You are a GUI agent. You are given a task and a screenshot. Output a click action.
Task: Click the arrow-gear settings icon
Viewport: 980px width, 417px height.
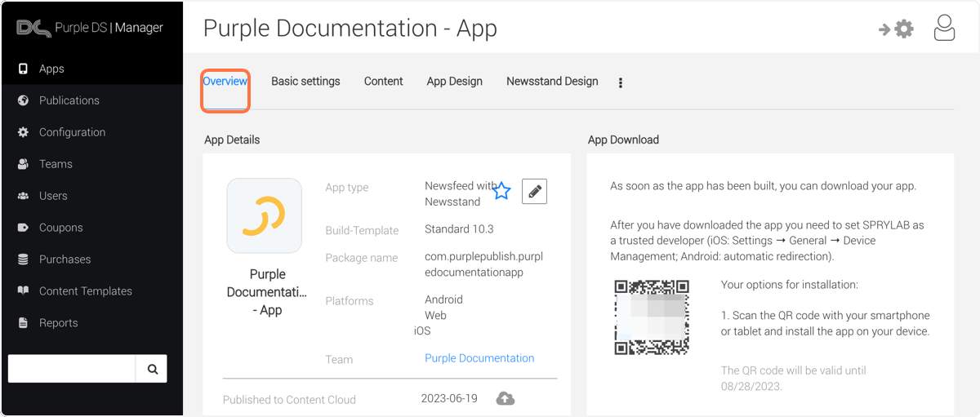pyautogui.click(x=896, y=29)
